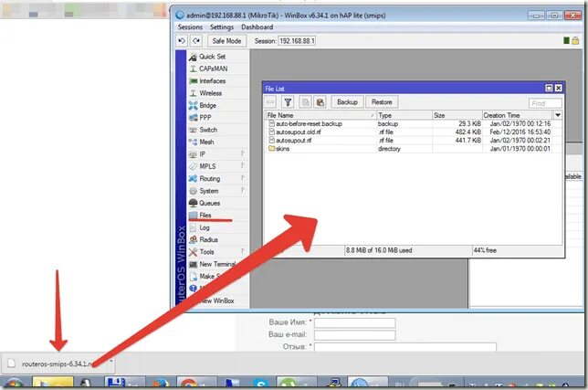Viewport: 588px width, 390px height.
Task: Click the Skype taskbar icon
Action: point(260,384)
